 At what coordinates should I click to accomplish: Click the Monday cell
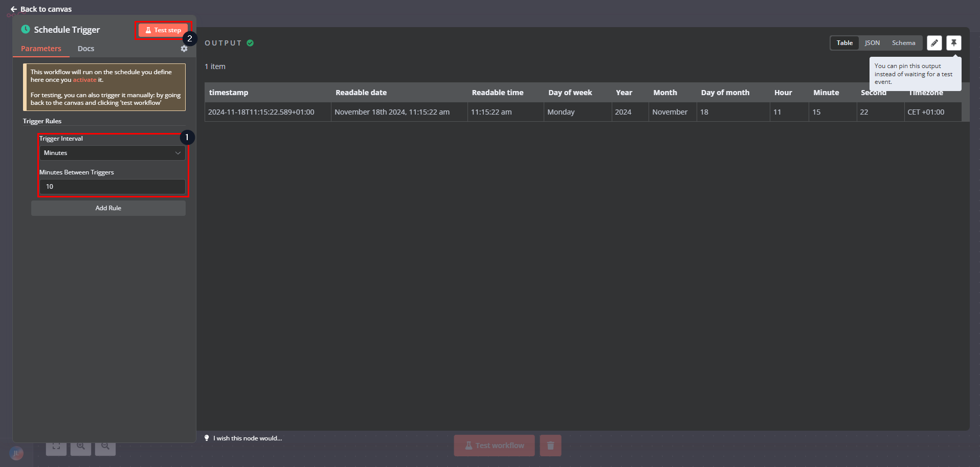(x=578, y=112)
